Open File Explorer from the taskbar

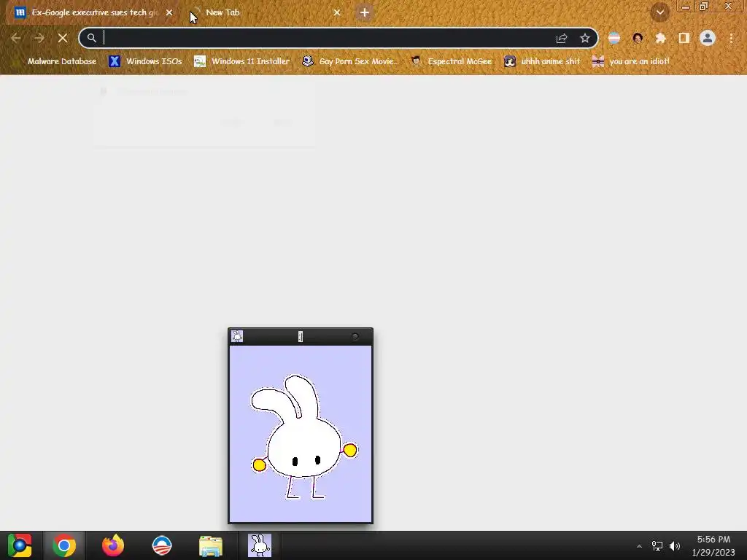pos(211,545)
